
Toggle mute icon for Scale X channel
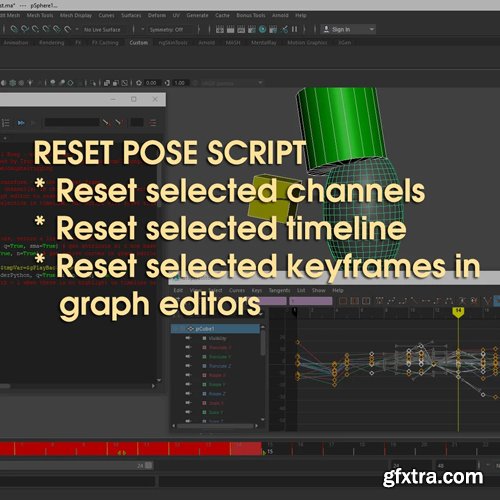[x=188, y=403]
